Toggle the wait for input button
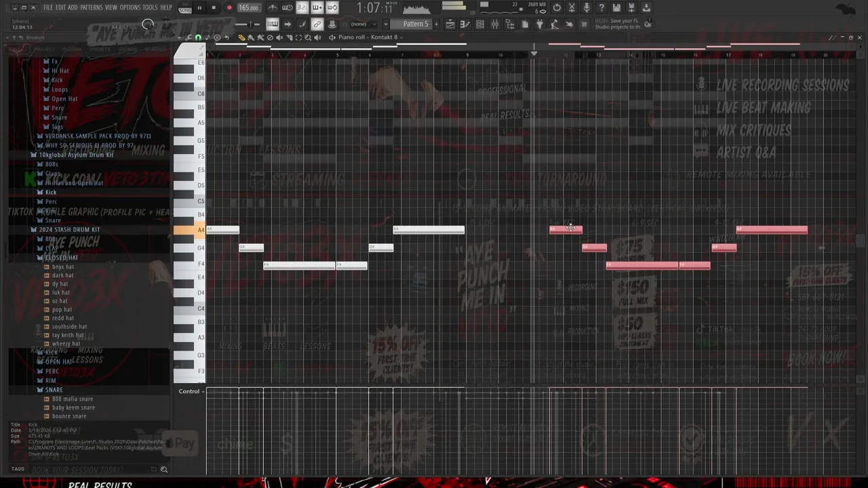 tap(288, 8)
